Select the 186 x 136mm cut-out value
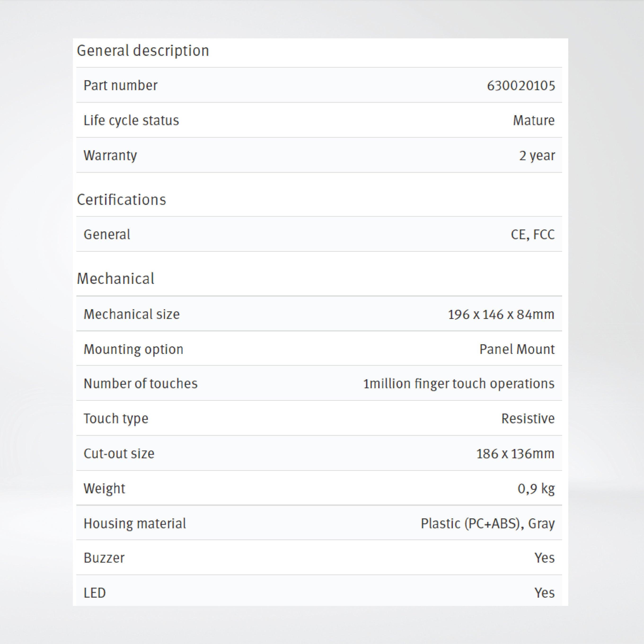 click(x=515, y=454)
